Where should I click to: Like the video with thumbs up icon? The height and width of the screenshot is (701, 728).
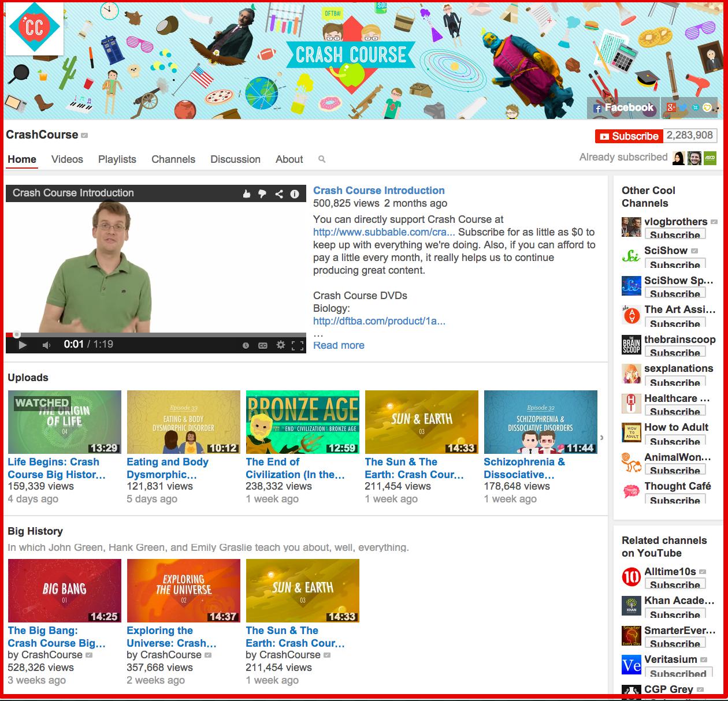(x=247, y=193)
